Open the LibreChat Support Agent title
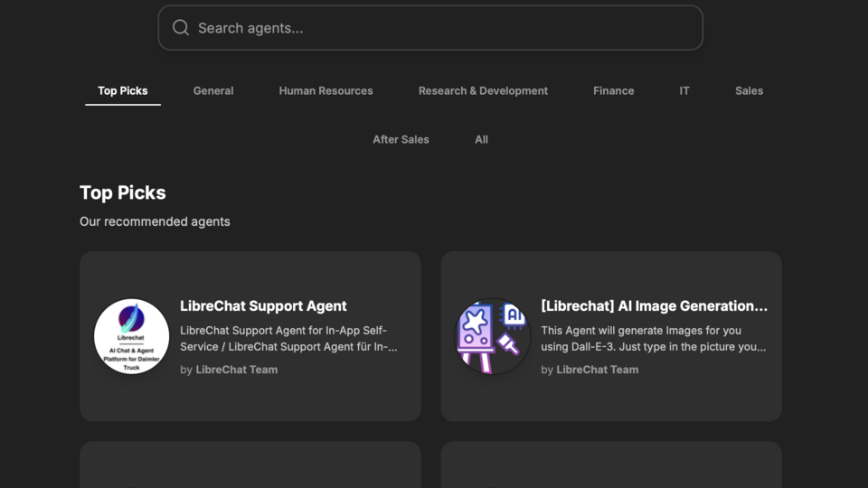Screen dimensions: 868x488 (x=263, y=306)
